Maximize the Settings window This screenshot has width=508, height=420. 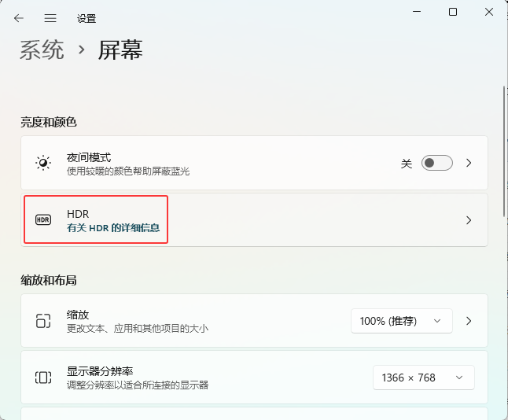[453, 12]
